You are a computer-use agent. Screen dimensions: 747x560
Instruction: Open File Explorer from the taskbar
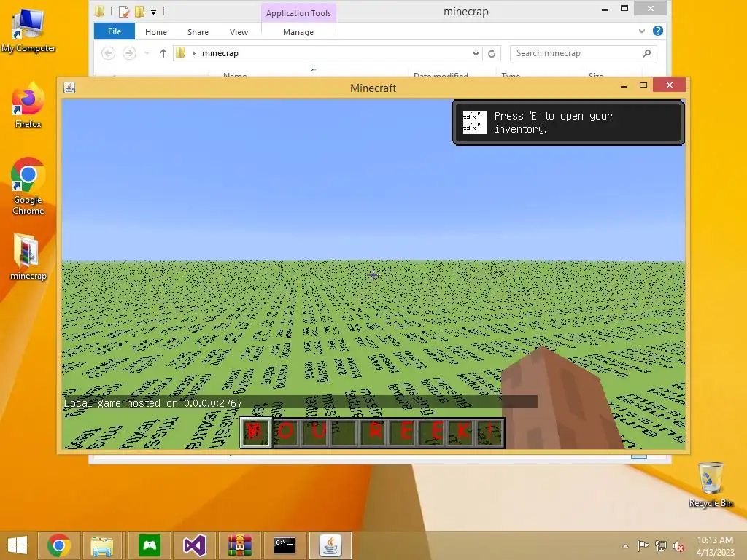pos(102,545)
